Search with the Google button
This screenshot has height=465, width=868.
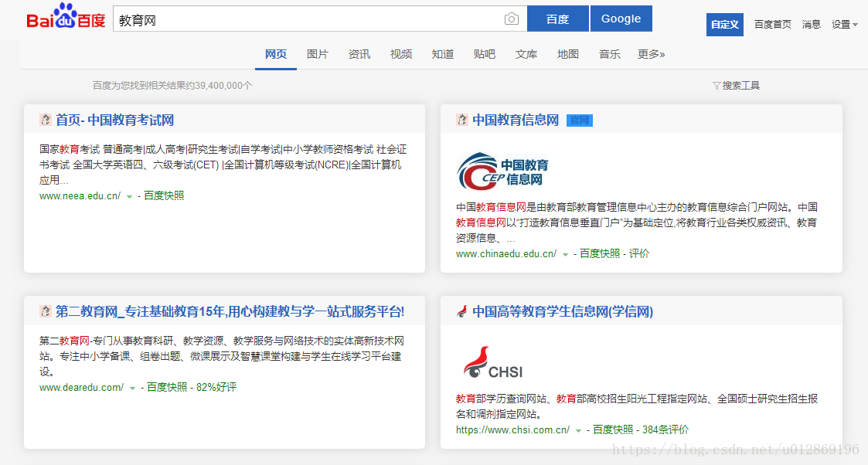(621, 19)
